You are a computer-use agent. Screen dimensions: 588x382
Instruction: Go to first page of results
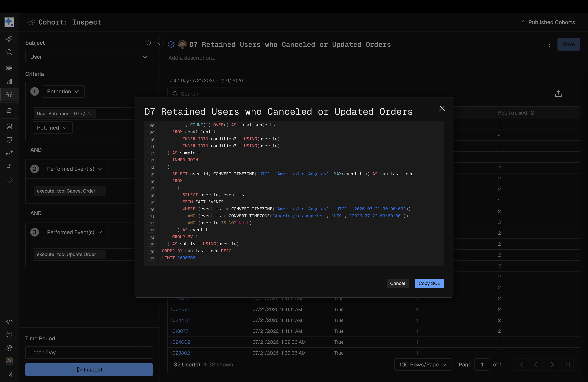coord(521,364)
